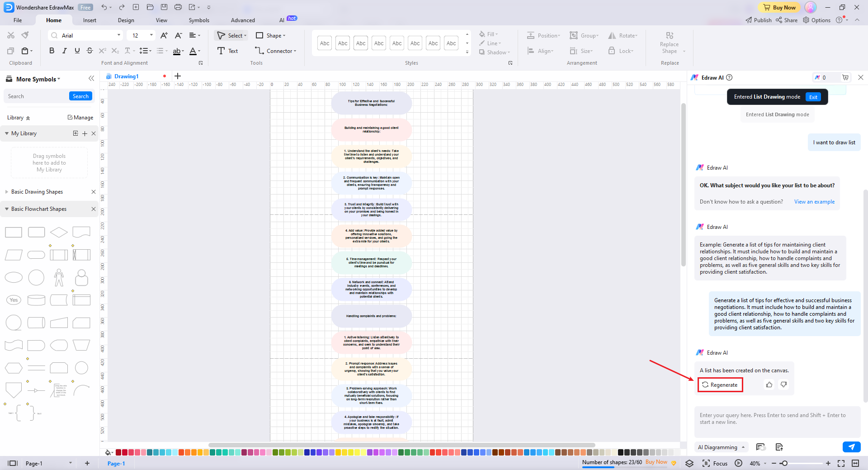Increase font size with the A+ icon
Image resolution: width=868 pixels, height=470 pixels.
click(x=164, y=35)
